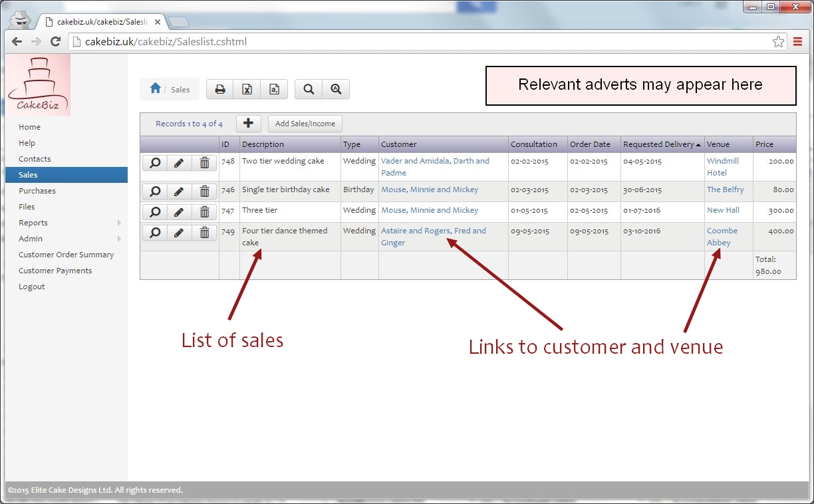Viewport: 814px width, 504px height.
Task: Expand the Reports sidebar section
Action: click(x=33, y=223)
